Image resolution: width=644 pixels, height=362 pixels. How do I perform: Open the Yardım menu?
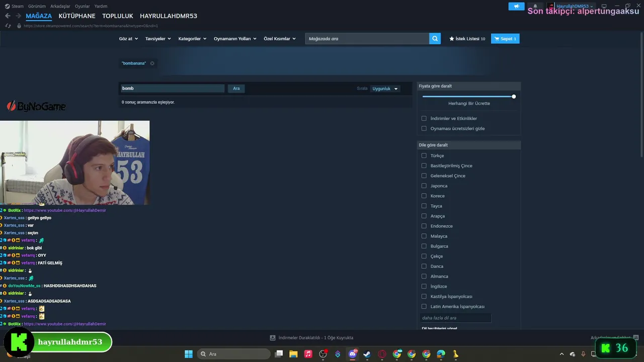coord(101,6)
